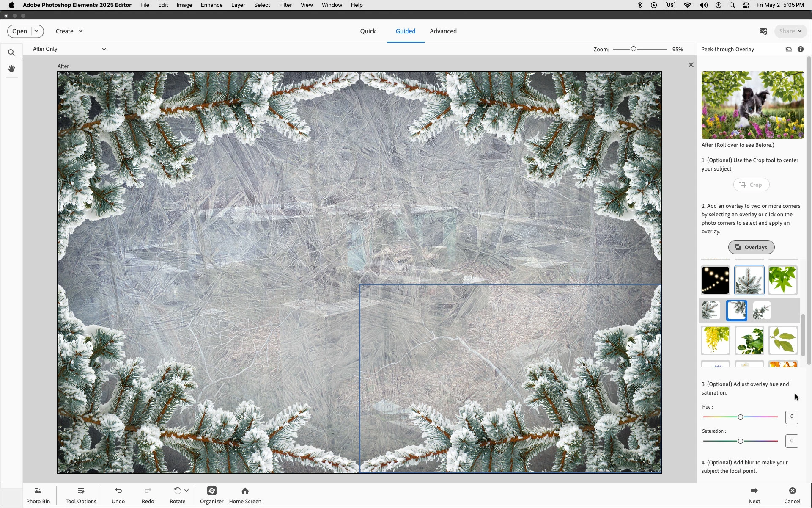Select the Hand tool
The image size is (812, 508).
coord(11,69)
